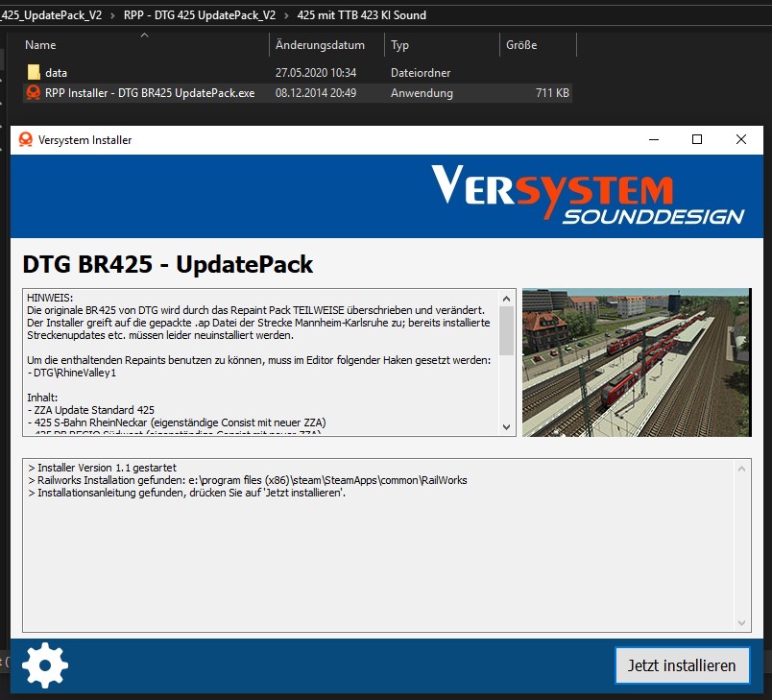Click the data folder icon in Explorer
Viewport: 772px width, 700px height.
point(34,72)
